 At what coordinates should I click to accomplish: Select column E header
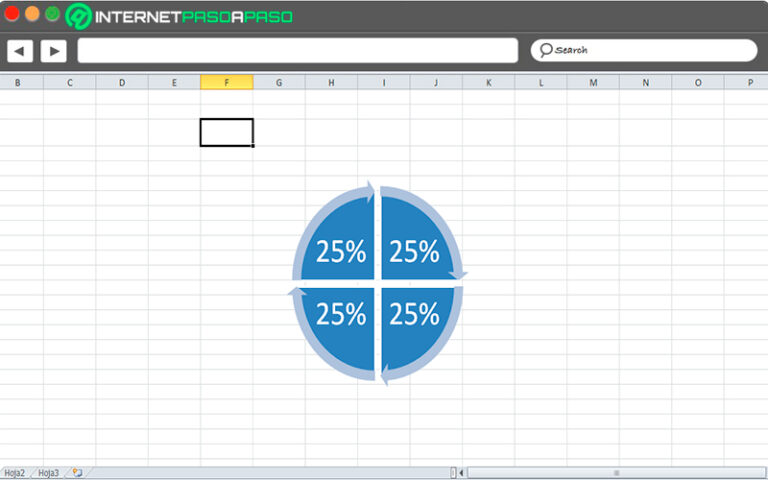(174, 82)
